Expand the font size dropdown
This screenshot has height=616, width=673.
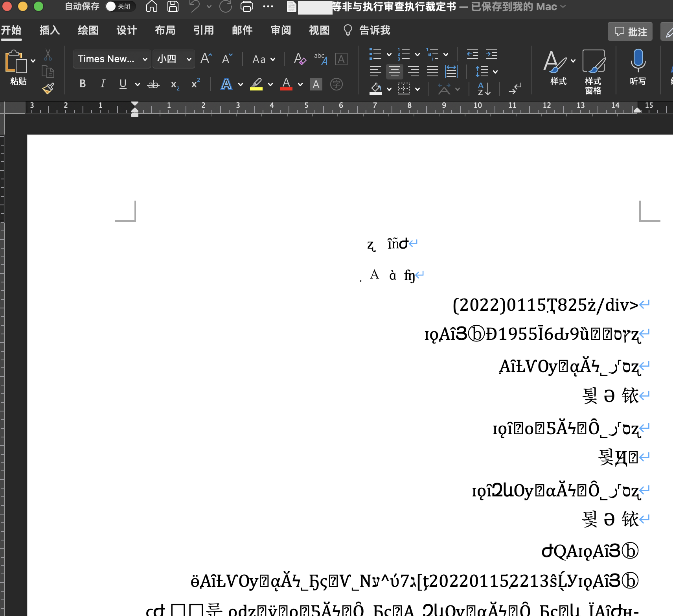189,59
